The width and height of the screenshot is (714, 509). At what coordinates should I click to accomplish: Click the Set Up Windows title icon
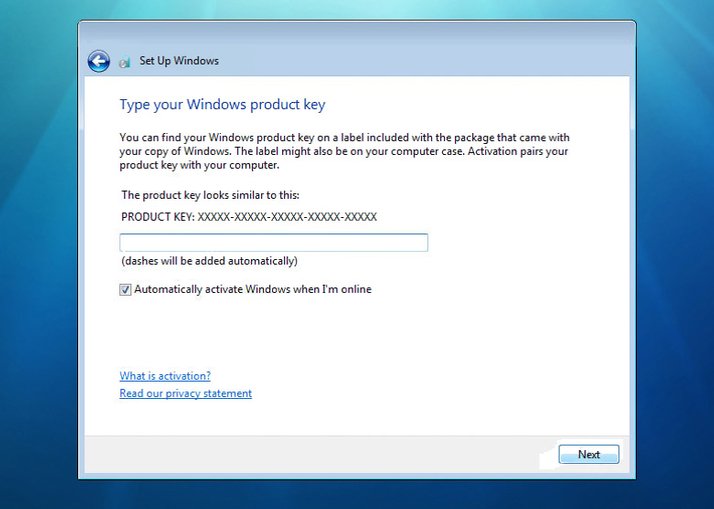(x=125, y=62)
